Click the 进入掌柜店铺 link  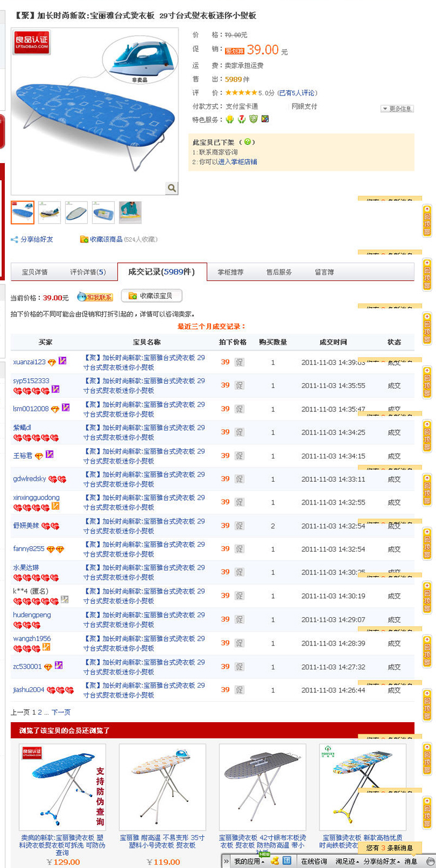(238, 162)
